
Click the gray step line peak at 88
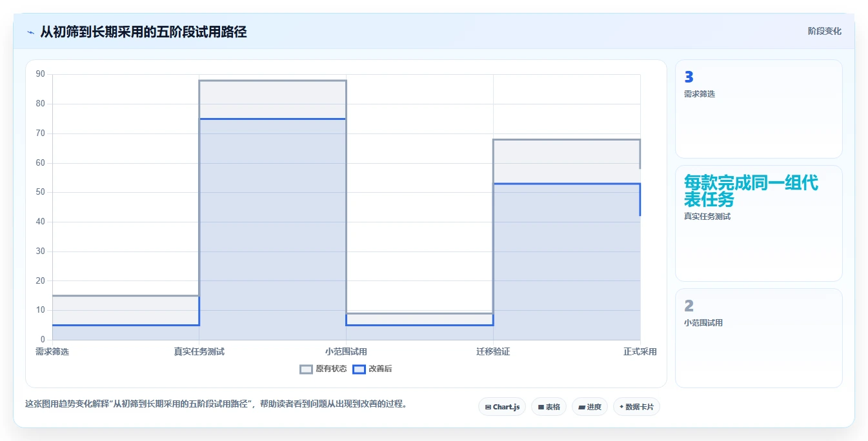tap(272, 81)
